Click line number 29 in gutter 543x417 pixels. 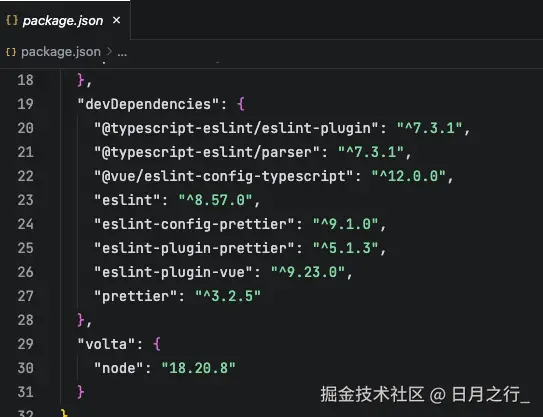(25, 344)
